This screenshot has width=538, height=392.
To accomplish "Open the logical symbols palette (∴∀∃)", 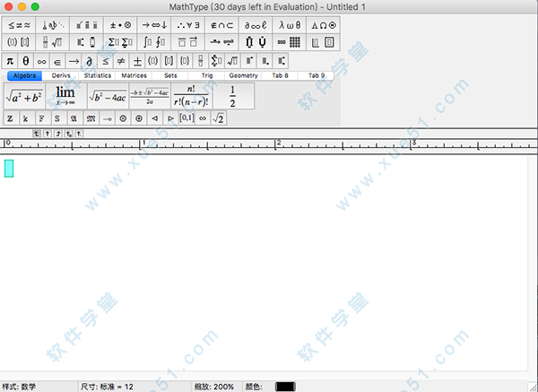I will pyautogui.click(x=188, y=25).
